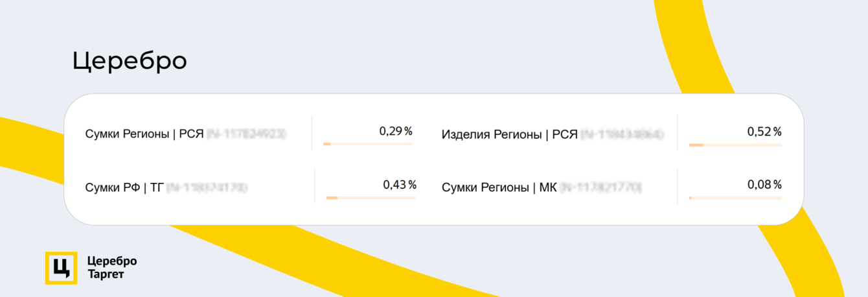868x297 pixels.
Task: Click the 0,08 % value
Action: click(x=764, y=185)
